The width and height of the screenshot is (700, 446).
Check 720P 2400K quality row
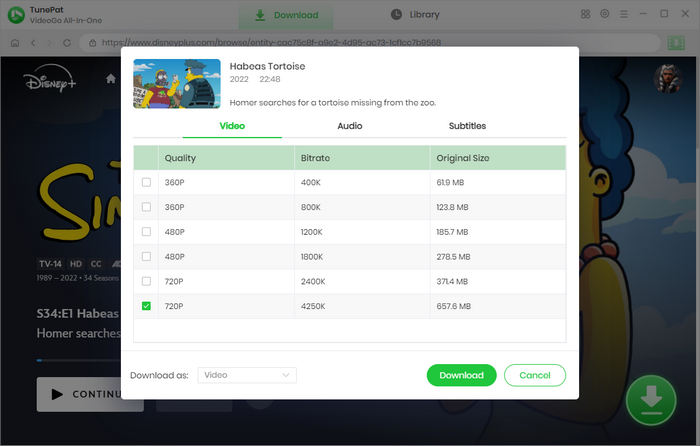[x=146, y=281]
